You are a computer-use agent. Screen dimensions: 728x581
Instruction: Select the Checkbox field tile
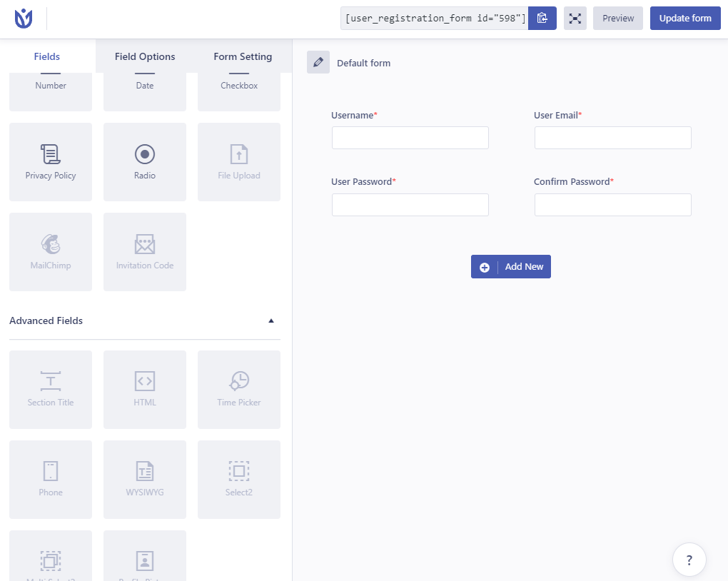pyautogui.click(x=239, y=91)
